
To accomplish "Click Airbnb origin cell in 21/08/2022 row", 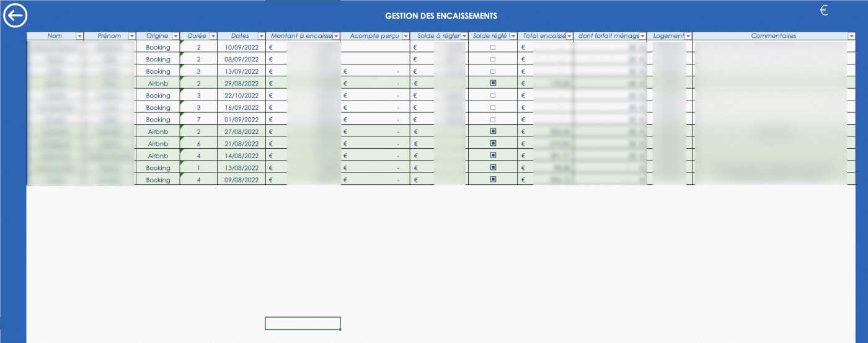I will 158,143.
